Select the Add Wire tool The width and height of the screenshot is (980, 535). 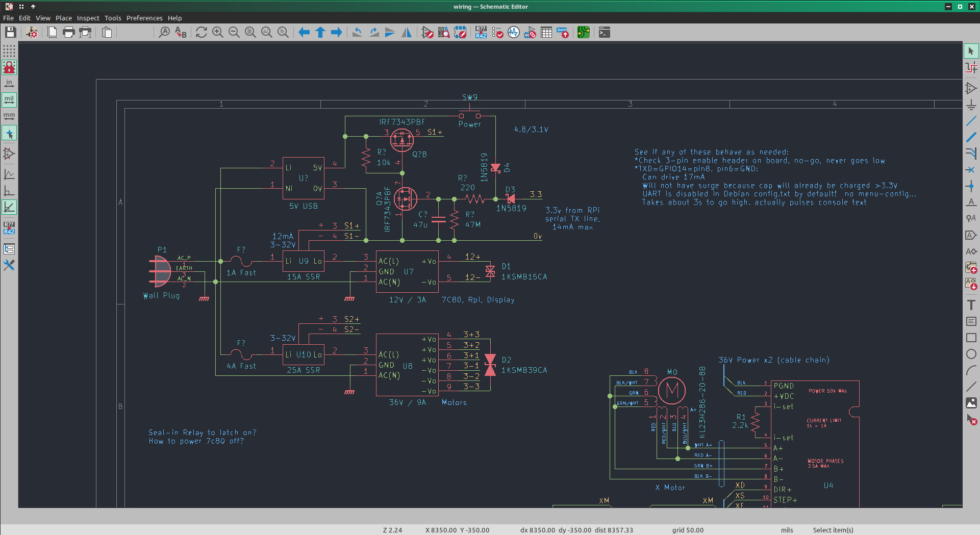971,121
